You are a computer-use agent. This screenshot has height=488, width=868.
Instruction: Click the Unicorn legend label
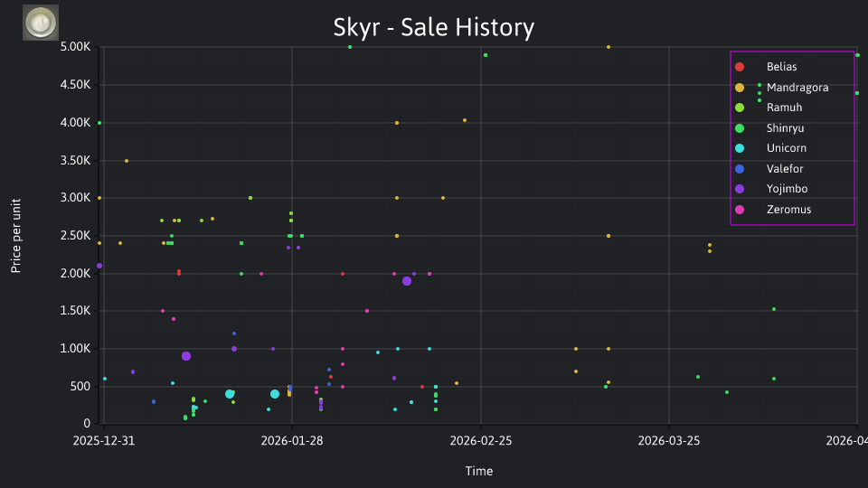point(786,148)
